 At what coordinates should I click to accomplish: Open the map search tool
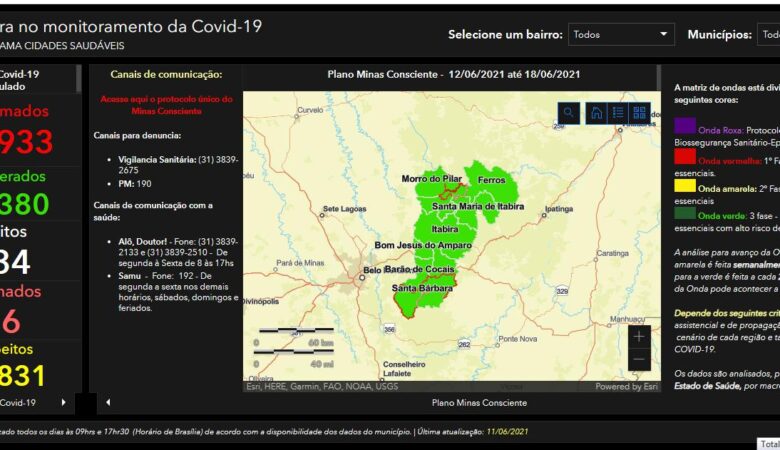pos(568,113)
